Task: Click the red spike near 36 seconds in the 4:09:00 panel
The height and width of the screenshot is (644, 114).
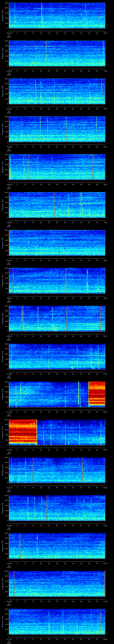Action: [x=67, y=319]
